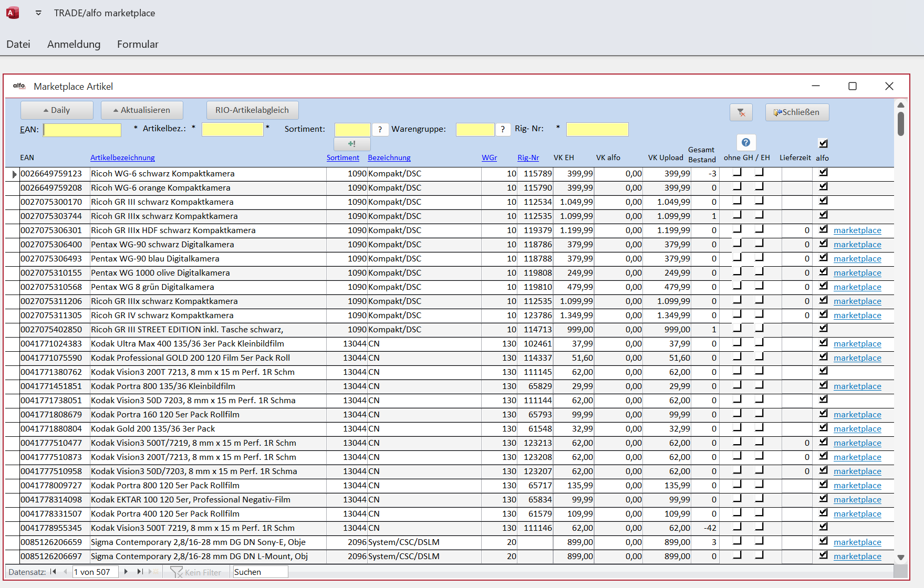Click the Access application icon in title bar

(12, 13)
